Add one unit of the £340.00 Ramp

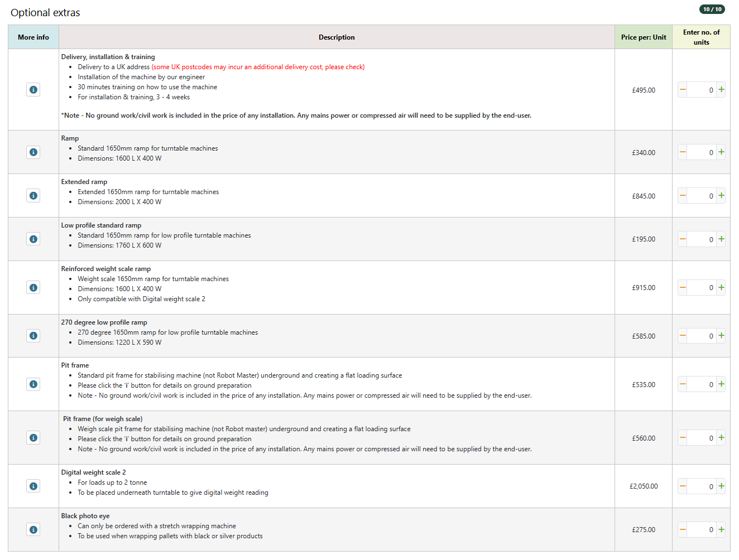pos(721,152)
